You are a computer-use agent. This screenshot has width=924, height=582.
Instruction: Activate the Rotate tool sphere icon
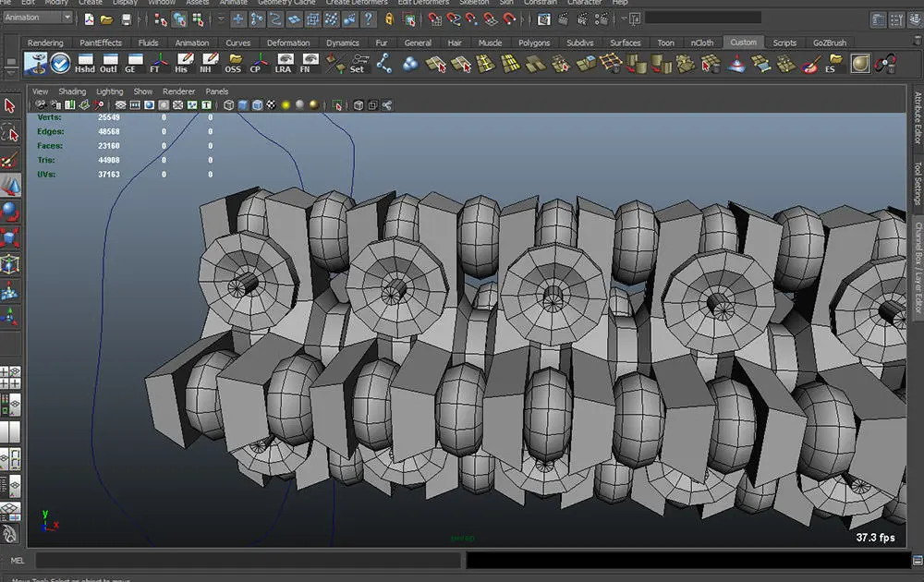[10, 211]
